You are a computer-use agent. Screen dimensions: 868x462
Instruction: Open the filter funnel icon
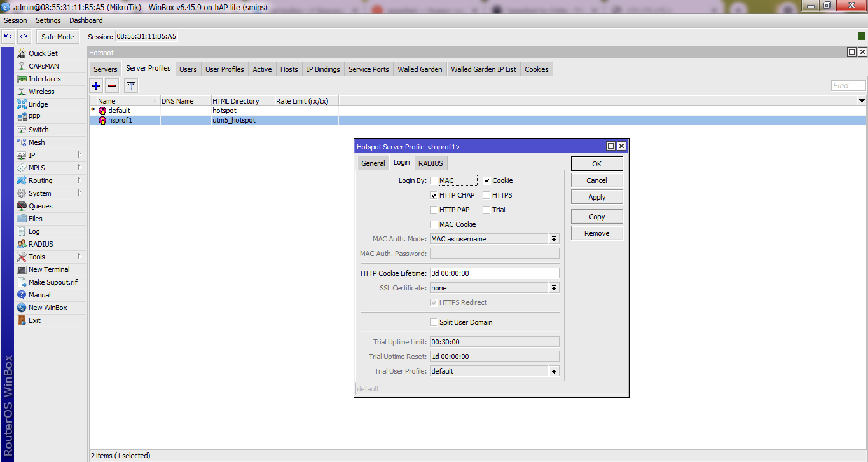(x=130, y=86)
